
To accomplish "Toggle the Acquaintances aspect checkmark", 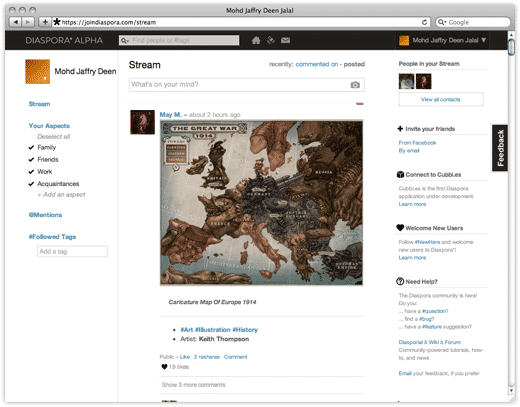I will 31,184.
